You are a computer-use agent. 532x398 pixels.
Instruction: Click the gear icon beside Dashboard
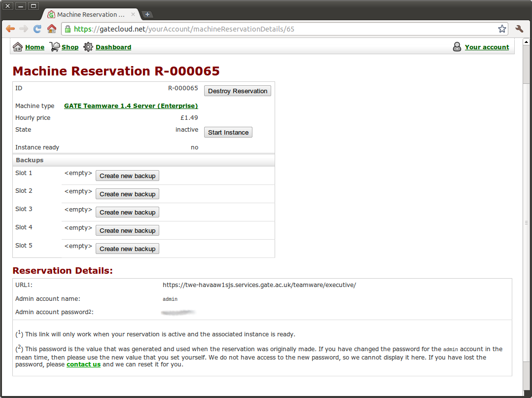[88, 47]
